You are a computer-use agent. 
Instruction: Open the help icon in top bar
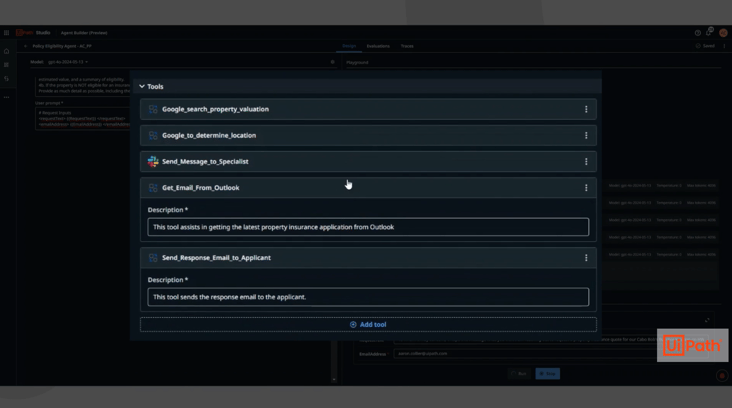coord(697,33)
